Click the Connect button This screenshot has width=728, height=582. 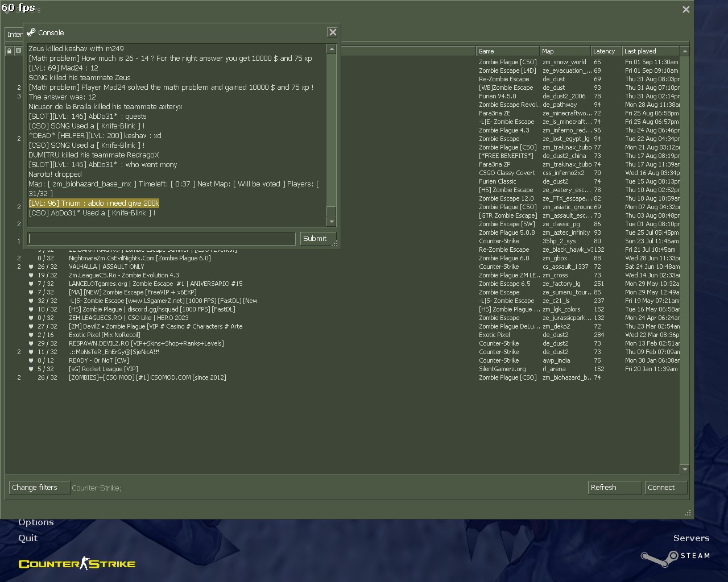(x=666, y=488)
